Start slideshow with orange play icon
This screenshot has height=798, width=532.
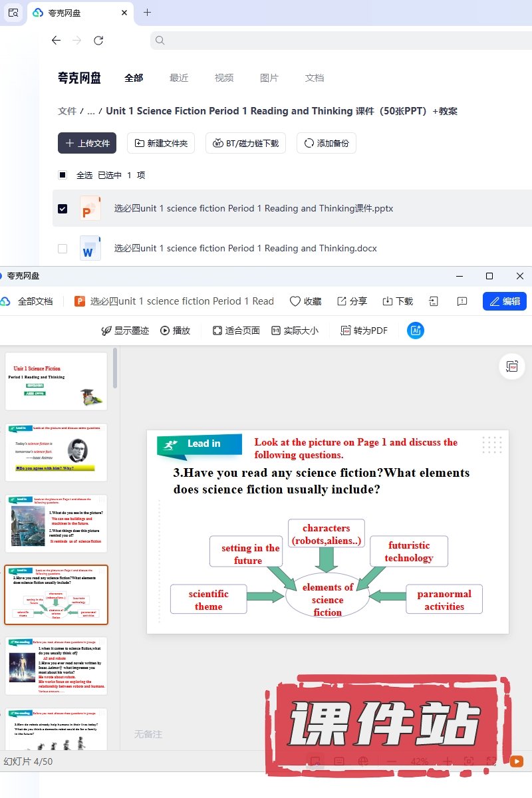[516, 761]
